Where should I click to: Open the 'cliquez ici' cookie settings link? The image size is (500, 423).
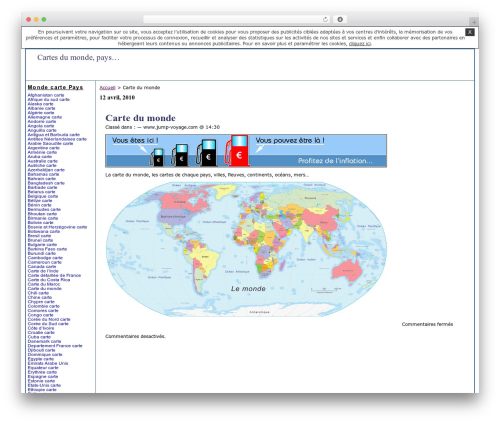(x=360, y=44)
